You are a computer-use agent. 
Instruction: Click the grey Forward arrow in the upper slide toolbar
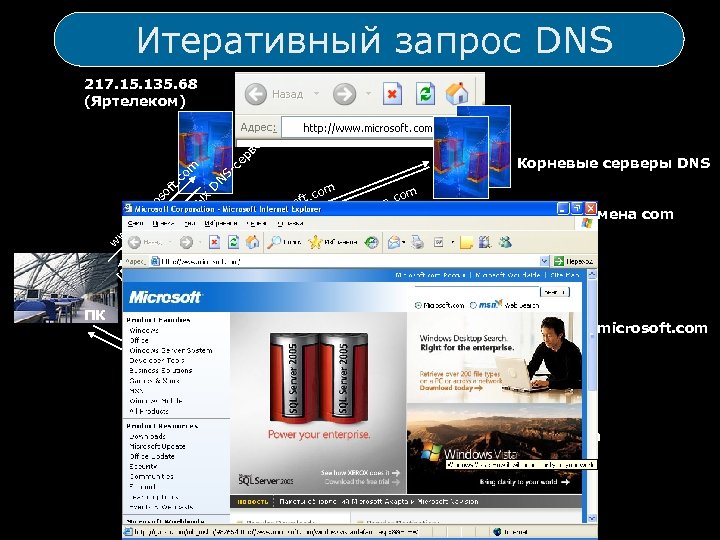(344, 94)
